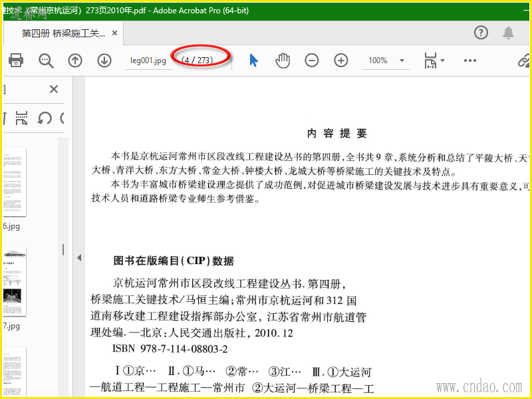The image size is (532, 399).
Task: Select the page thumbnail labeled 6.jpg
Action: (x=14, y=182)
